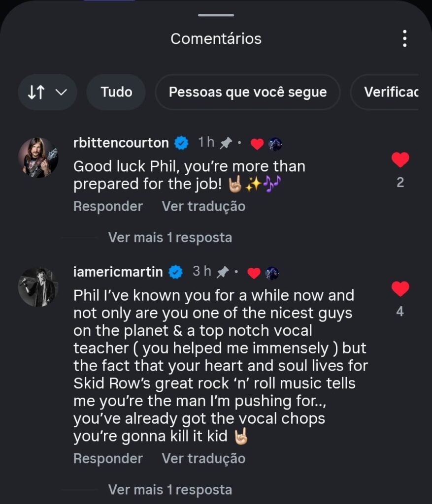This screenshot has width=432, height=504.
Task: Click iamericmartin's verified badge
Action: click(x=176, y=272)
